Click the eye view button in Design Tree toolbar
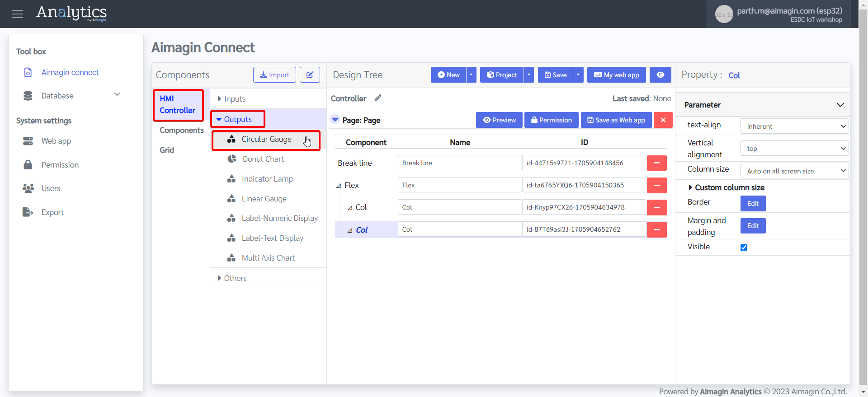Image resolution: width=868 pixels, height=397 pixels. [660, 75]
